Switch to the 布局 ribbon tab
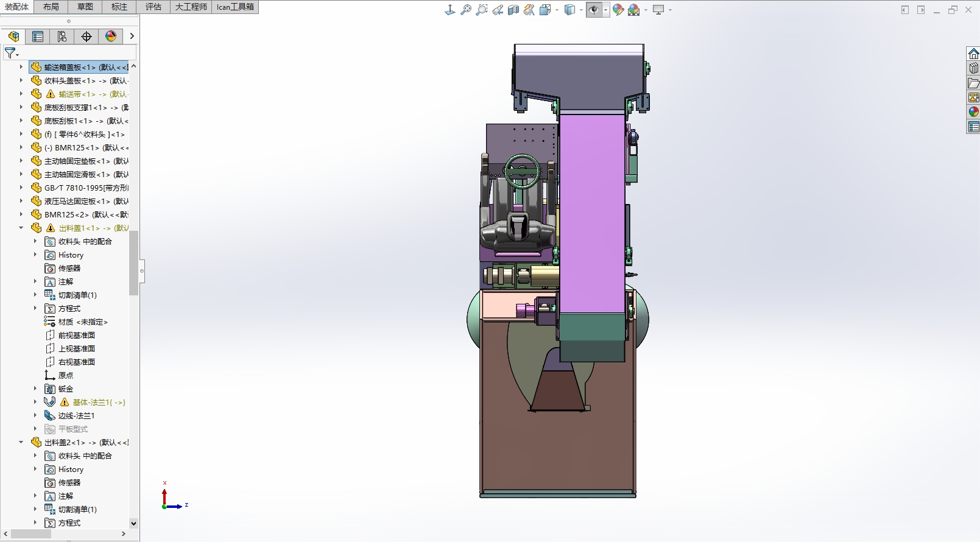This screenshot has width=980, height=542. click(x=51, y=7)
